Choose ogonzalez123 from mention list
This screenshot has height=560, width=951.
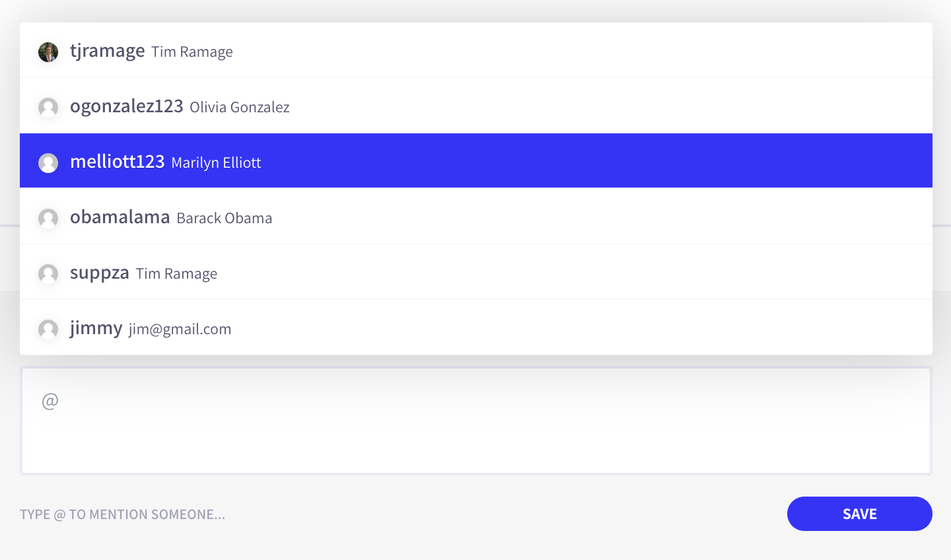point(476,106)
